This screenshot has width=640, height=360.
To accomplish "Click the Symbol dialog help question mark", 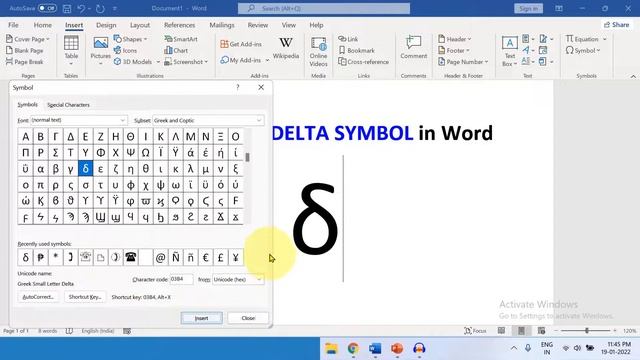I will pos(238,87).
